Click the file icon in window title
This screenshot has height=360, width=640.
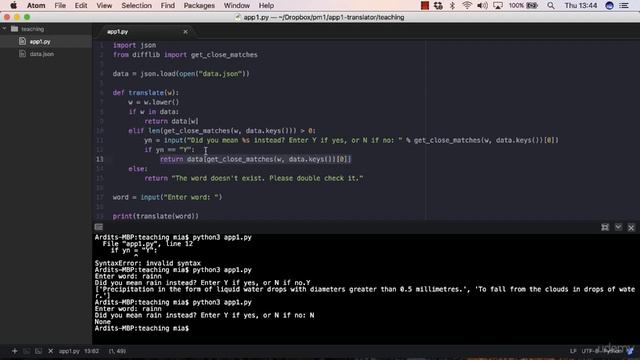coord(238,17)
